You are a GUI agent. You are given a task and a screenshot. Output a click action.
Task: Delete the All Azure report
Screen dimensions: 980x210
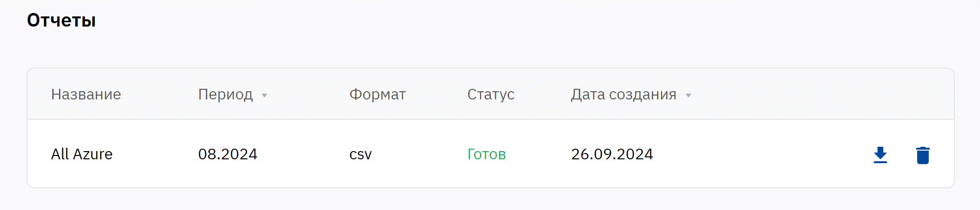(x=922, y=155)
